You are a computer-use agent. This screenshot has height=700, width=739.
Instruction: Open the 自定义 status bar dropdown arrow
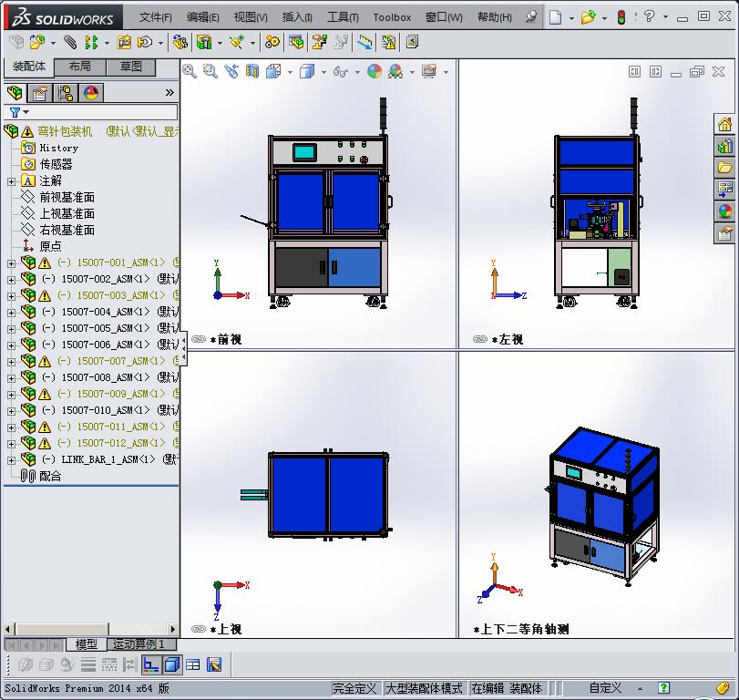click(x=640, y=689)
